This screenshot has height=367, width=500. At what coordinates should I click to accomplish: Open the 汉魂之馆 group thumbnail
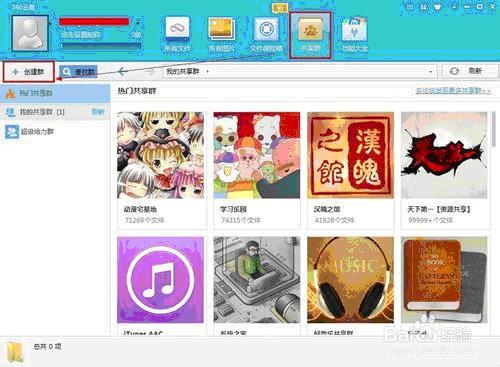(x=350, y=155)
